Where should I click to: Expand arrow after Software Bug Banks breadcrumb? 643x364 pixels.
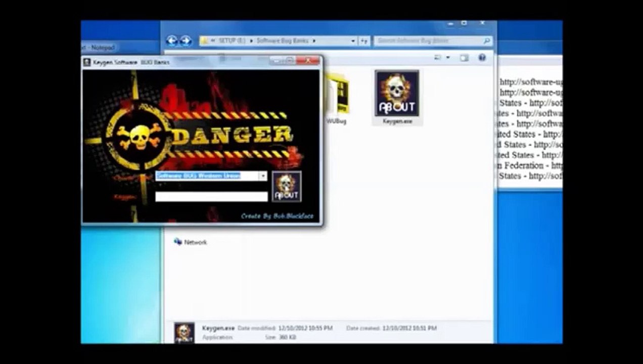click(x=314, y=41)
